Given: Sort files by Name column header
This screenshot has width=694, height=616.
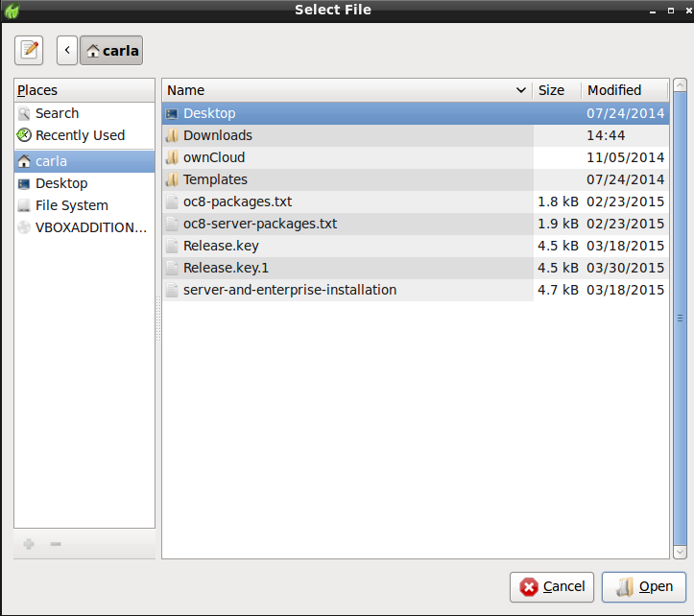Looking at the screenshot, I should tap(346, 90).
